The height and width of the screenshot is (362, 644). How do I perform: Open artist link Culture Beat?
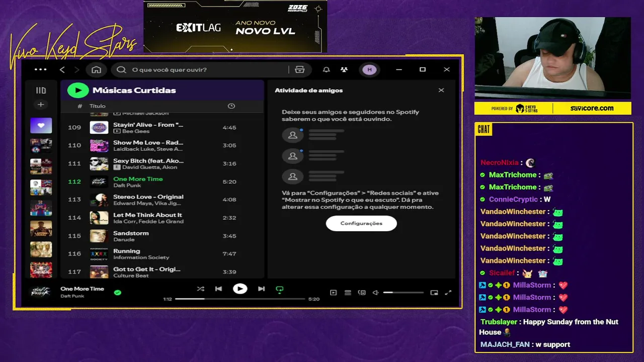tap(130, 276)
